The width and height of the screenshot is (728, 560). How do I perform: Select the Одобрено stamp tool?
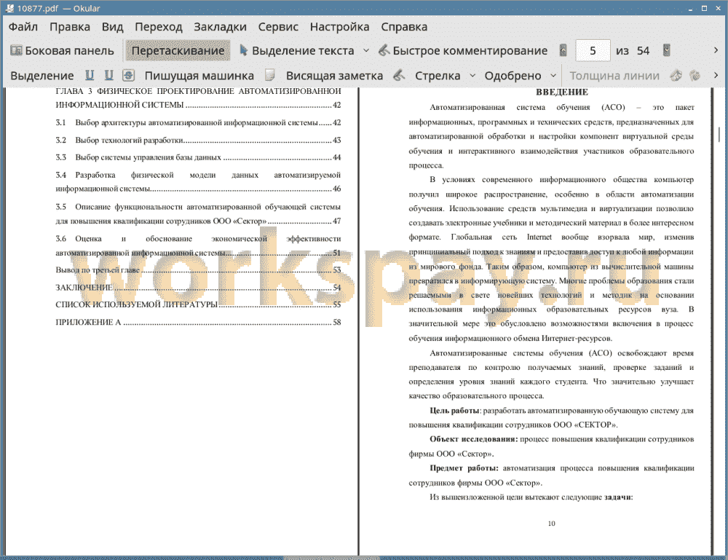513,76
